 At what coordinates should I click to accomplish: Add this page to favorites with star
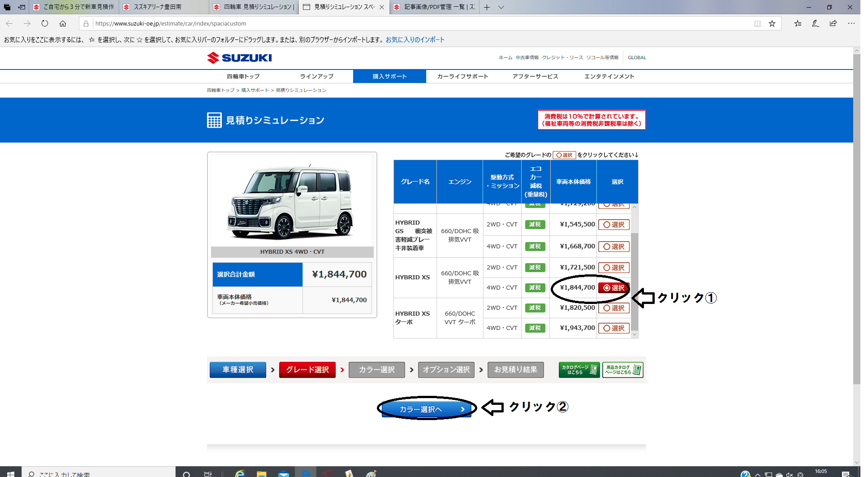(x=772, y=24)
